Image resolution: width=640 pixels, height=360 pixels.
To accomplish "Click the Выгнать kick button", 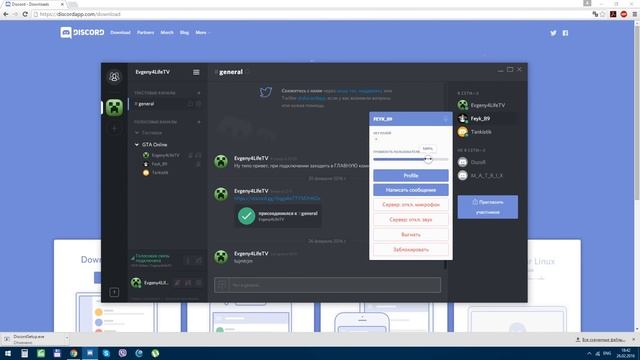I will point(411,235).
